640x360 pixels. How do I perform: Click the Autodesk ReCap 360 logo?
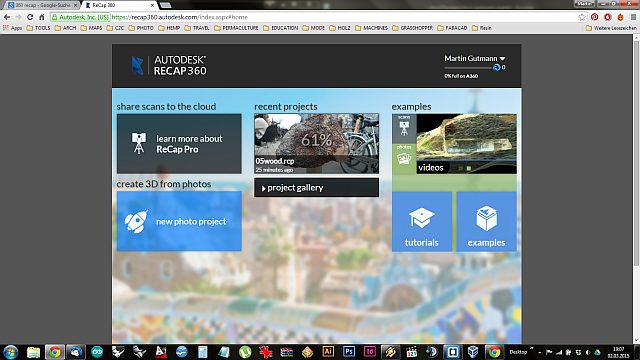coord(169,65)
